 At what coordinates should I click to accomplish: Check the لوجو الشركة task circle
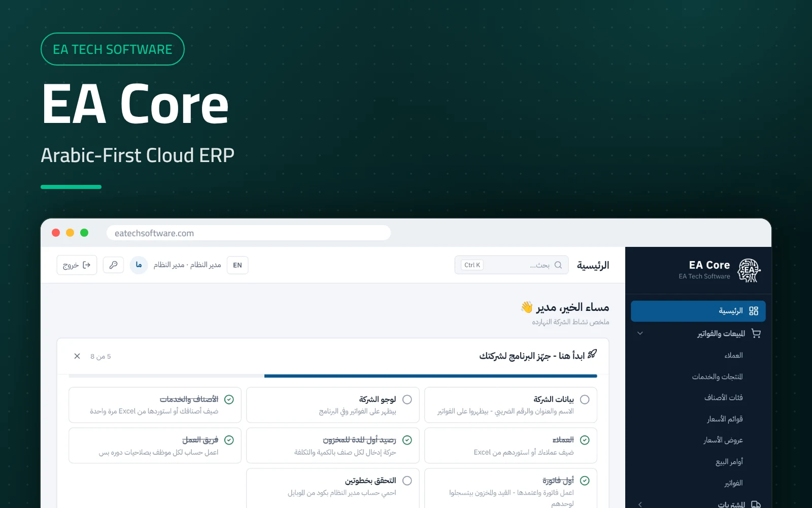pyautogui.click(x=407, y=399)
